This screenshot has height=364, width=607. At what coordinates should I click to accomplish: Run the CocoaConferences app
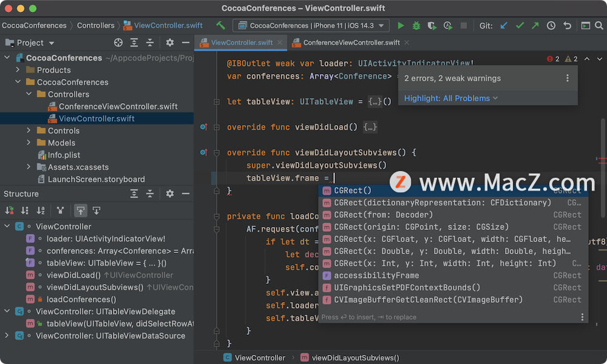point(401,25)
